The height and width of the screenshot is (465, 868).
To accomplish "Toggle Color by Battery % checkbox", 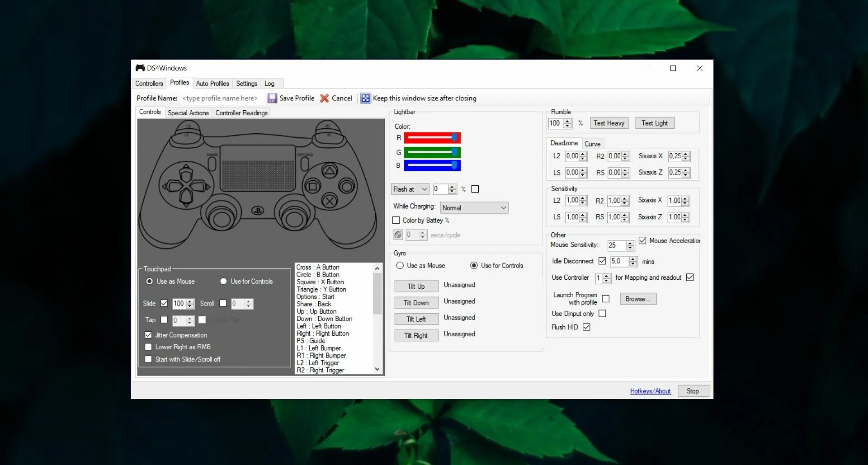I will [396, 220].
